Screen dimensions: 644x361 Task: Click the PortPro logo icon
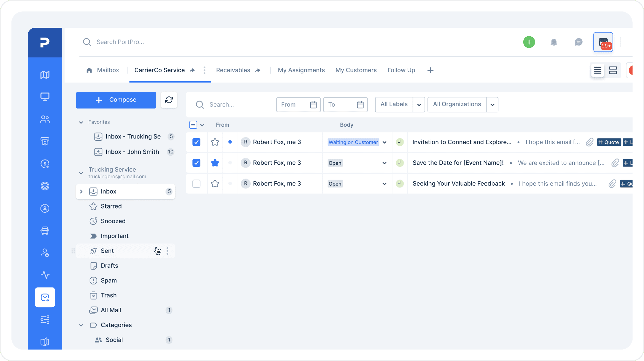[45, 42]
